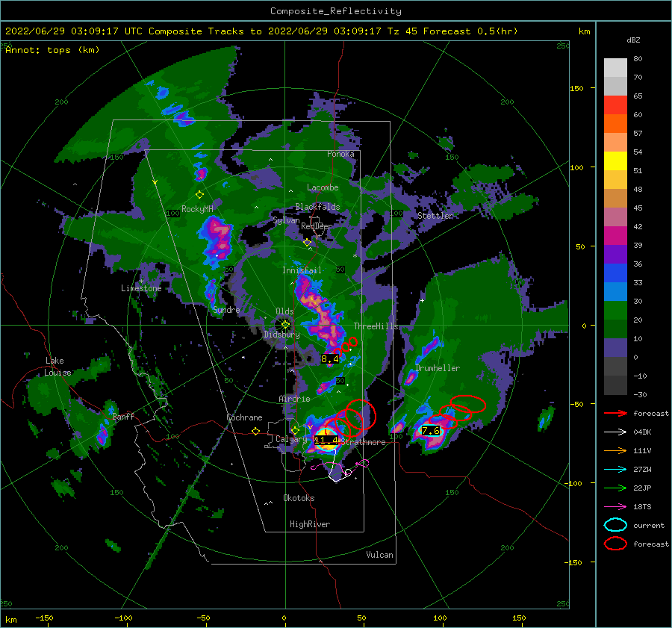Pick the purple 36-39 dBZ color swatch

[615, 255]
